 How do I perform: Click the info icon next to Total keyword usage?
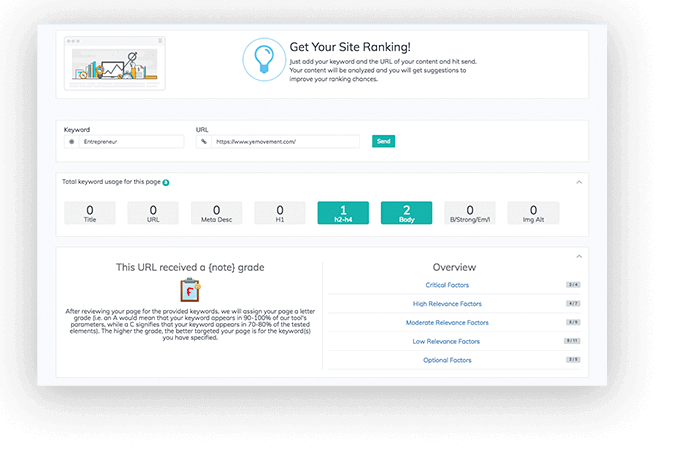pos(166,182)
